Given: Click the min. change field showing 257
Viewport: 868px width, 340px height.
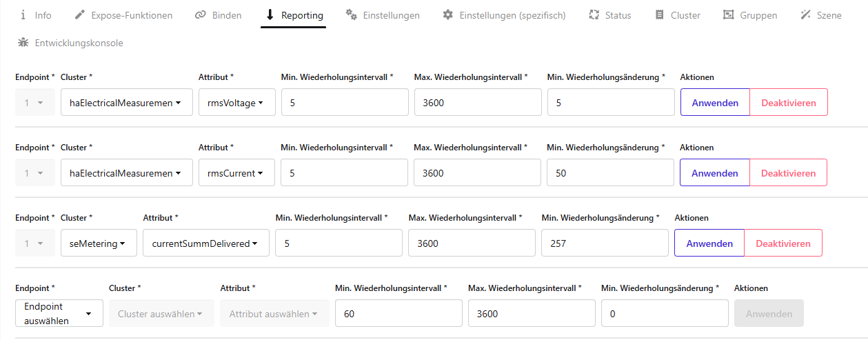Looking at the screenshot, I should pos(605,243).
